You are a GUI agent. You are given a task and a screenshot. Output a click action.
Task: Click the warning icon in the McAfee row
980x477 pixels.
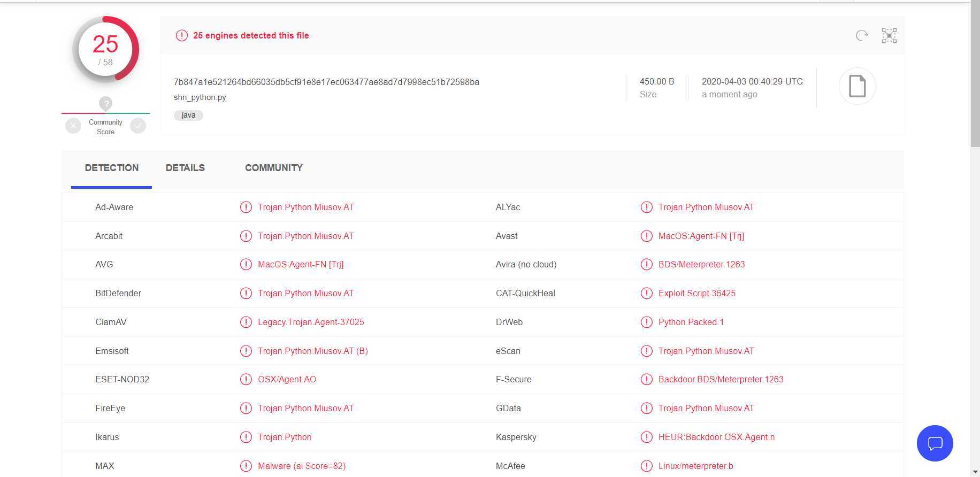[646, 466]
